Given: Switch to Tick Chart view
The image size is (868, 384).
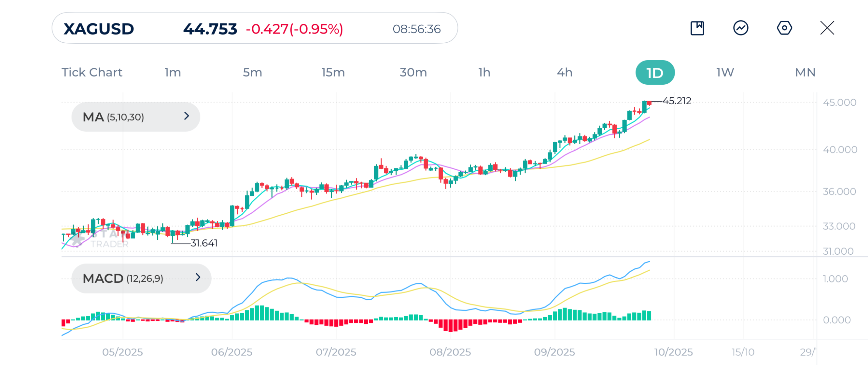Looking at the screenshot, I should (92, 72).
